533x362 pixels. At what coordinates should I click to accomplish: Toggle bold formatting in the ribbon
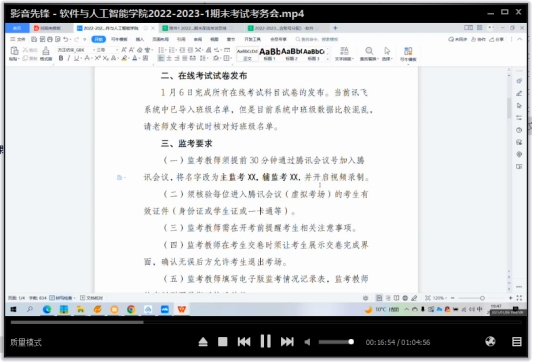click(61, 58)
